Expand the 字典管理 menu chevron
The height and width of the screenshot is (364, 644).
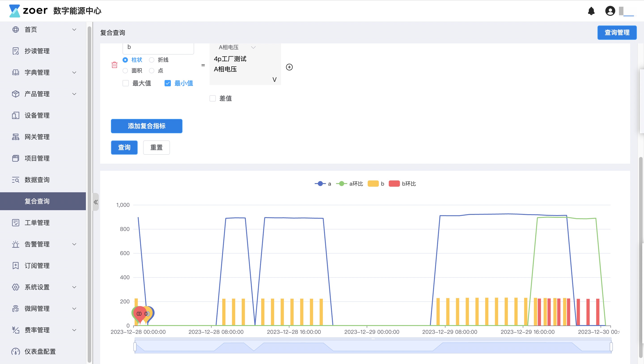tap(74, 72)
